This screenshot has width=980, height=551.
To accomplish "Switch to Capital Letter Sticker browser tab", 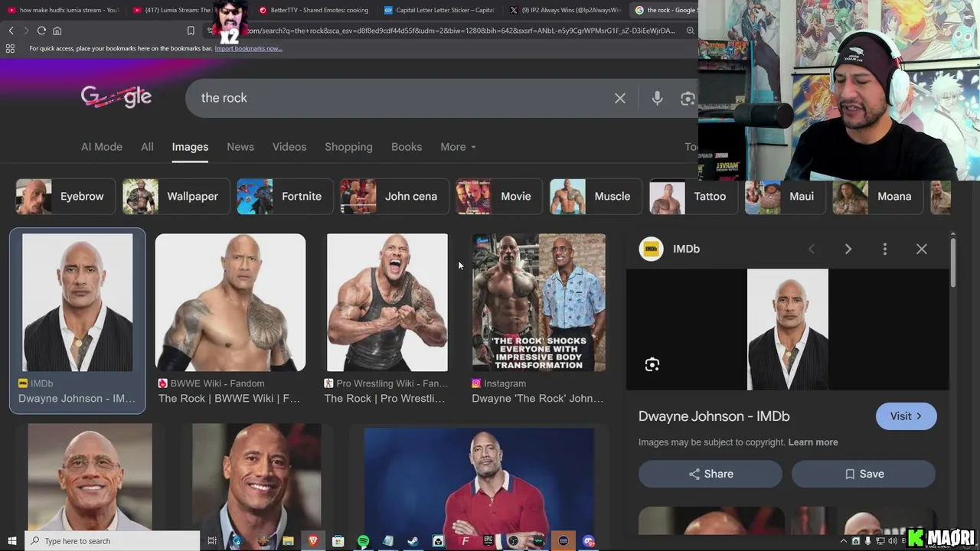I will 439,10.
